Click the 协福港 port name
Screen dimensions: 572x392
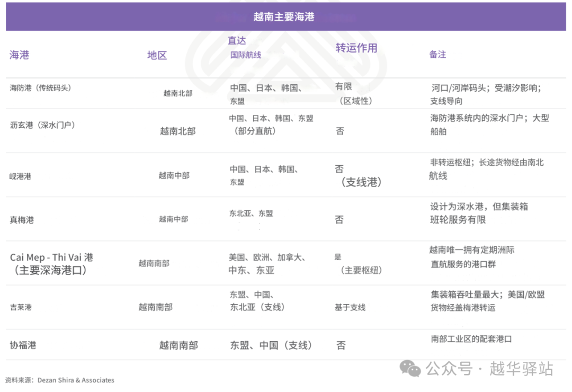23,345
